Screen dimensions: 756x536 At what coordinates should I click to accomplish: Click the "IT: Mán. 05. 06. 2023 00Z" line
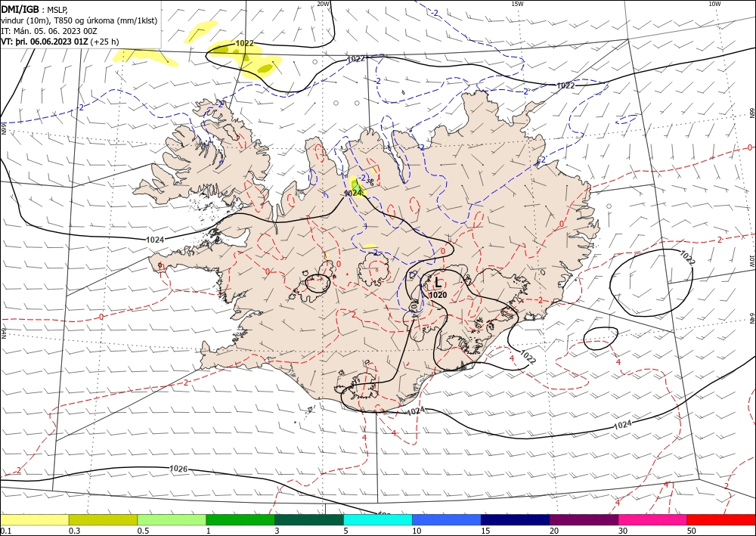(49, 31)
